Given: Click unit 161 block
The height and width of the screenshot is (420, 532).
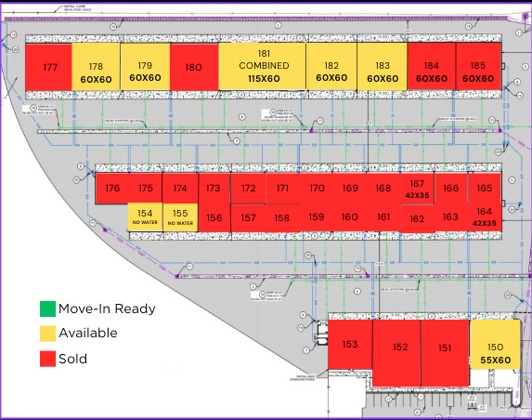Looking at the screenshot, I should pos(383,217).
